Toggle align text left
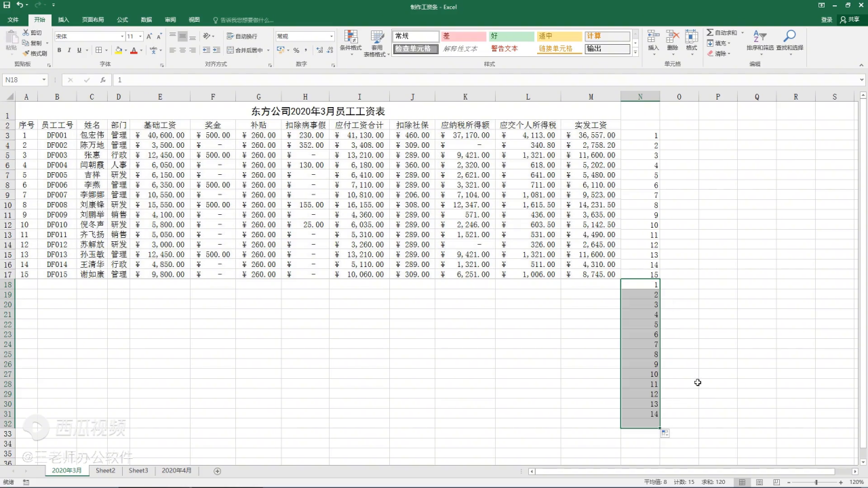Screen dimensions: 868x488 coord(173,50)
